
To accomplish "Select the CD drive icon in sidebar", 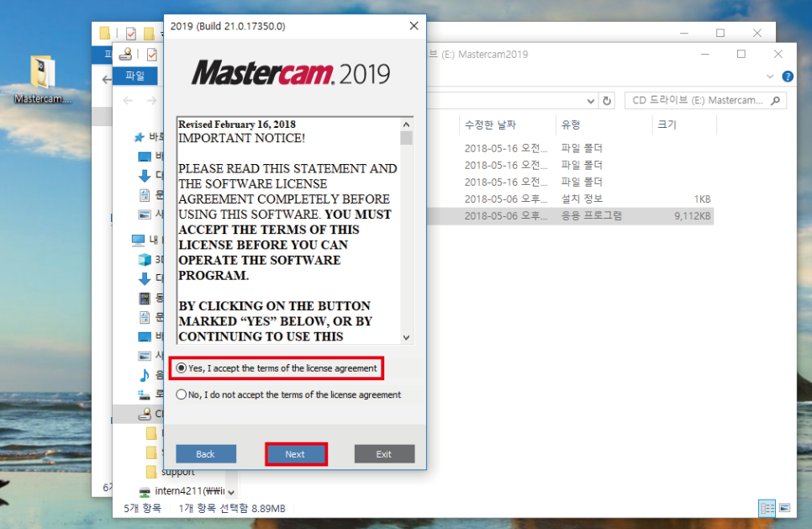I will click(145, 414).
